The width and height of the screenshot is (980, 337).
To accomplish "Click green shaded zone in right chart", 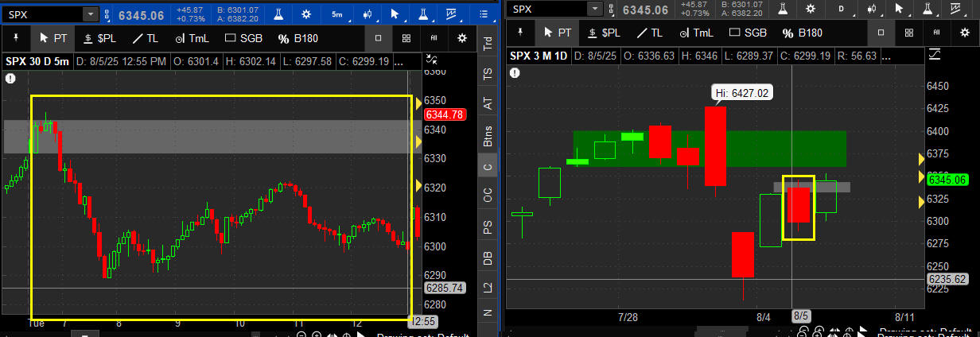I will (709, 149).
